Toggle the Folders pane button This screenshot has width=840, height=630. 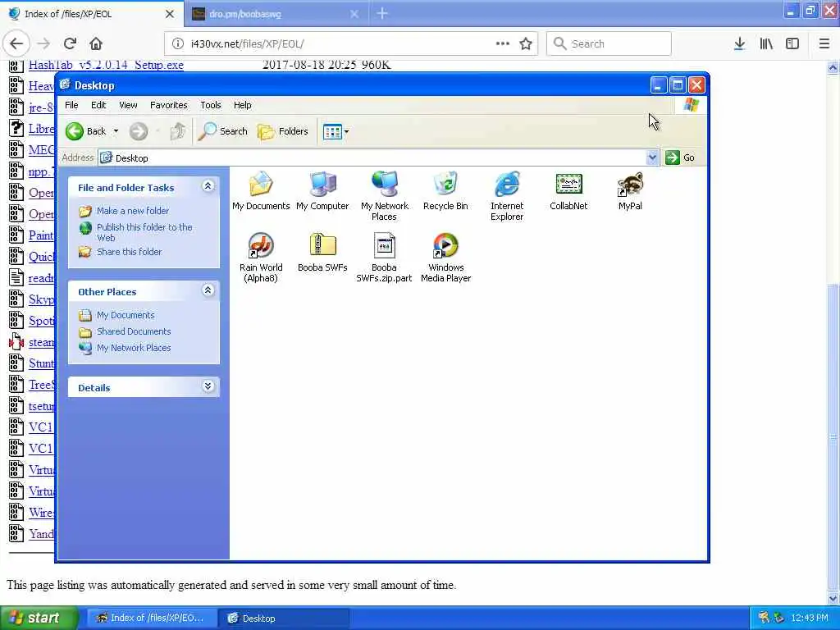[283, 131]
